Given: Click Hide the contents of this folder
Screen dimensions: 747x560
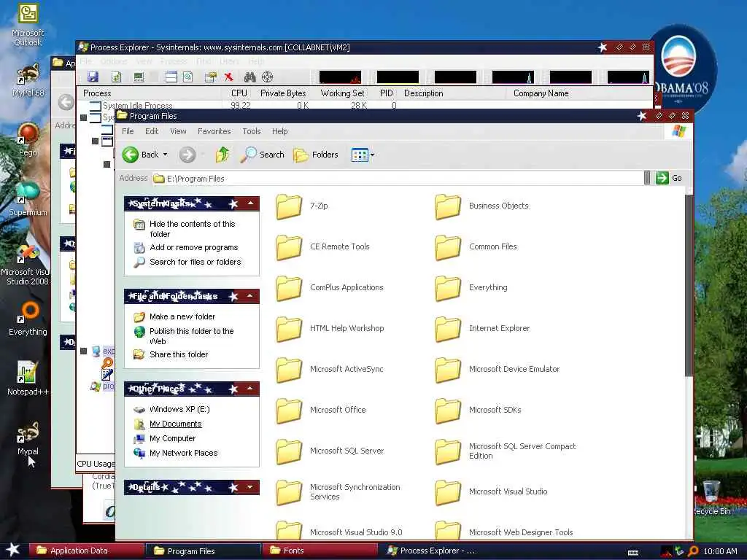Looking at the screenshot, I should tap(193, 229).
